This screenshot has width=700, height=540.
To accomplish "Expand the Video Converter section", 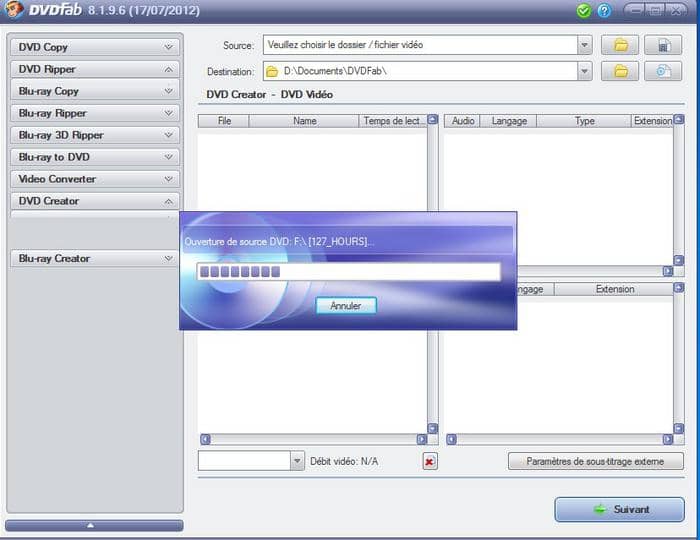I will [x=95, y=179].
